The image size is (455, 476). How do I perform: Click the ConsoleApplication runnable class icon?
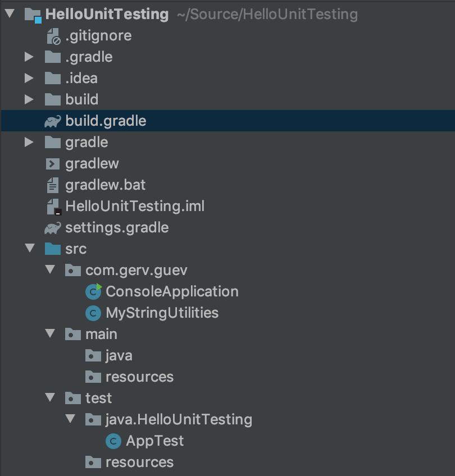(x=94, y=292)
